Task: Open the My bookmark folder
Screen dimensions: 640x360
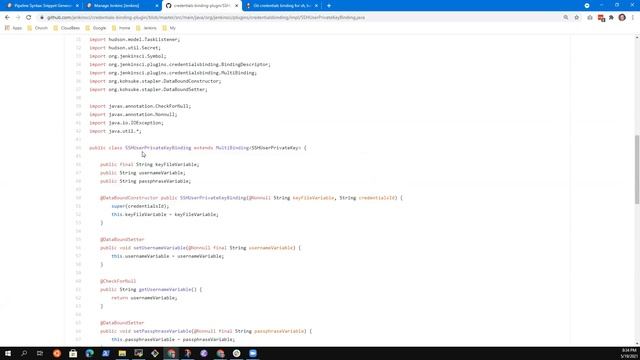Action: pos(169,28)
